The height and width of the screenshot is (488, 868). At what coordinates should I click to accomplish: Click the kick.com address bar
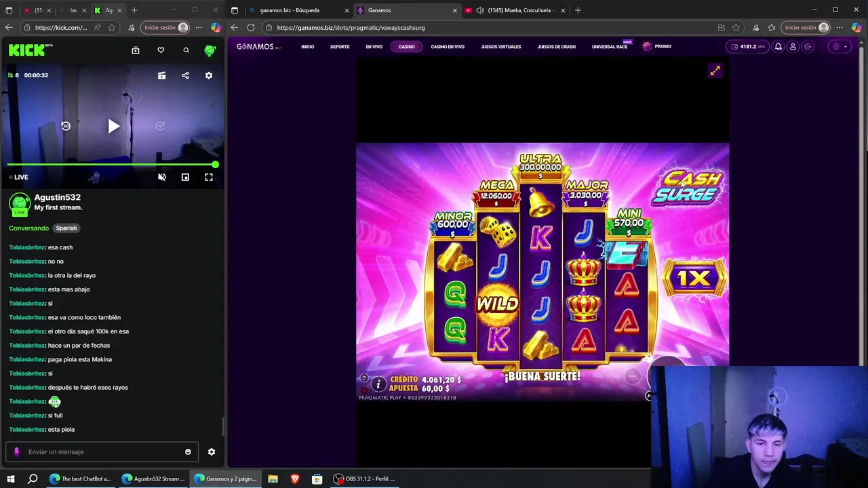tap(61, 28)
